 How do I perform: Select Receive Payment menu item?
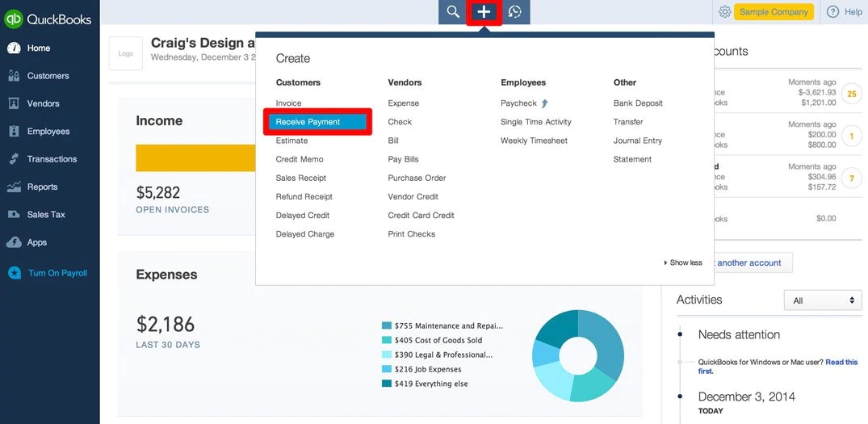(317, 122)
